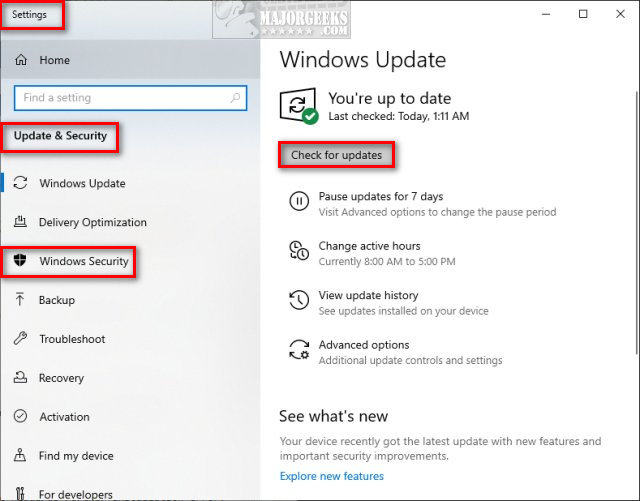Click the Home house icon
This screenshot has height=501, width=640.
21,60
